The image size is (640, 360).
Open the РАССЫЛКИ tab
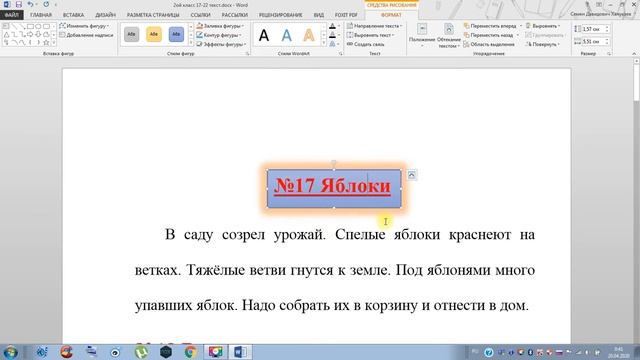[x=235, y=15]
